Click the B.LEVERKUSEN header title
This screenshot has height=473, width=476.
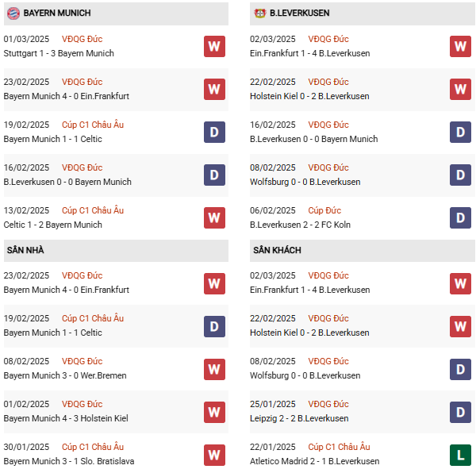(300, 13)
